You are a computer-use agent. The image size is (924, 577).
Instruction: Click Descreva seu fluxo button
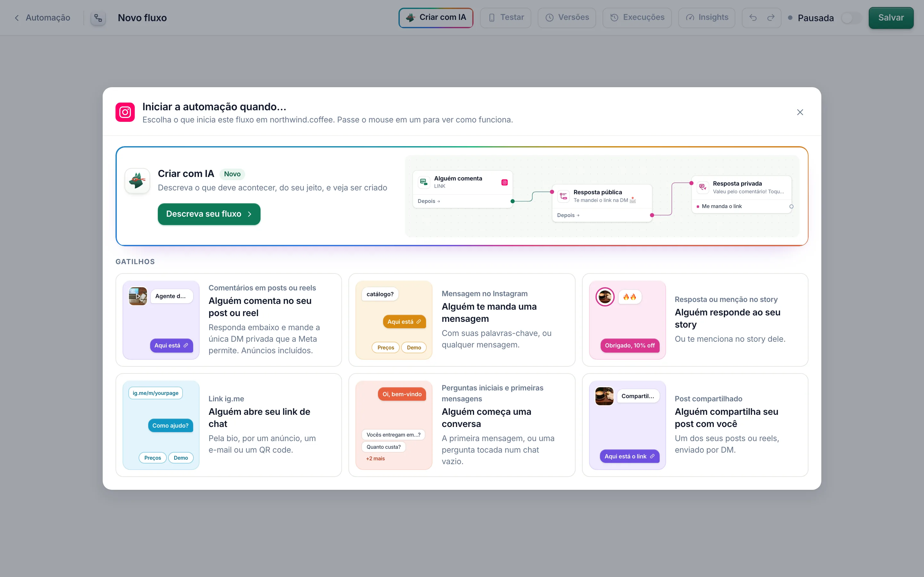click(x=209, y=214)
